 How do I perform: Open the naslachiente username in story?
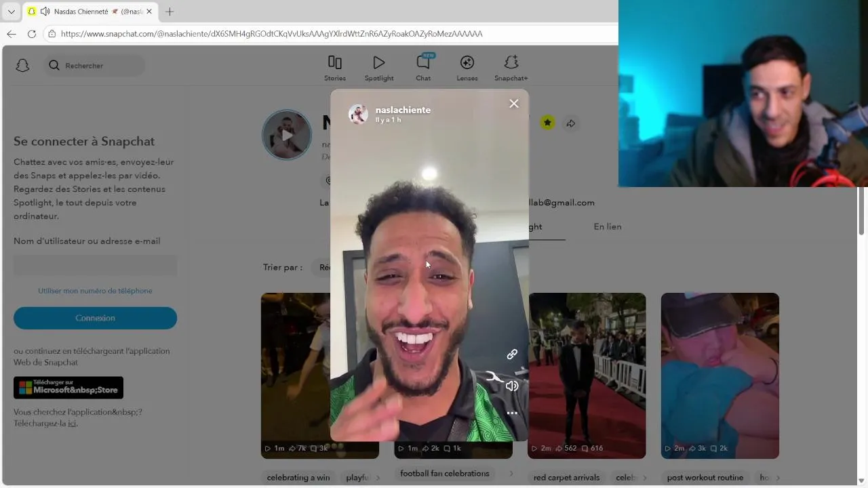coord(403,110)
